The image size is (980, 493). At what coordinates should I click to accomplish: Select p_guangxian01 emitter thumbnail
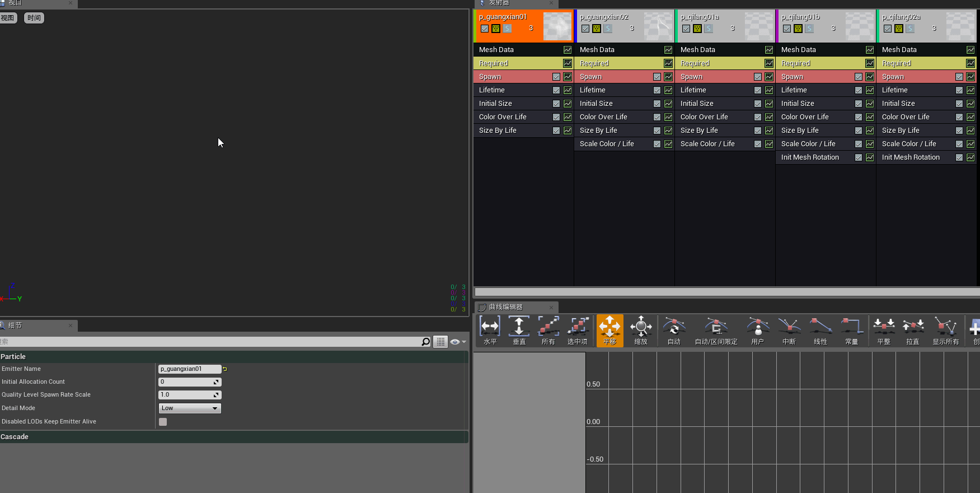557,26
